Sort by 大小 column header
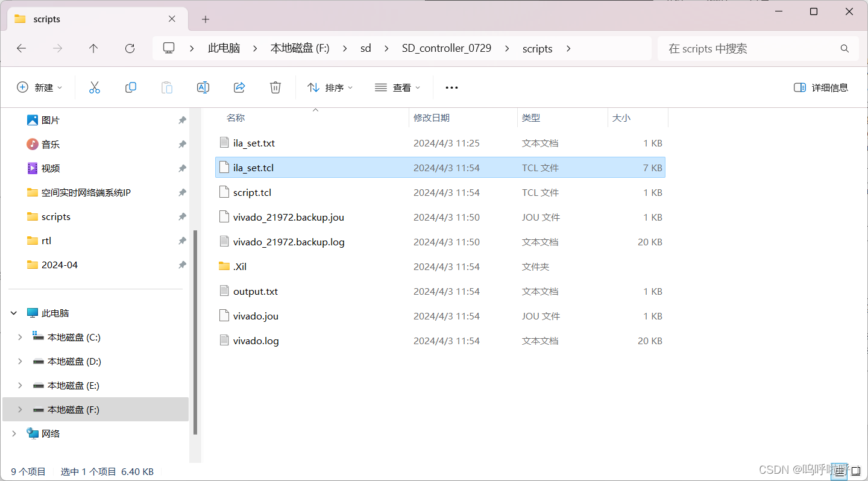868x481 pixels. point(621,118)
